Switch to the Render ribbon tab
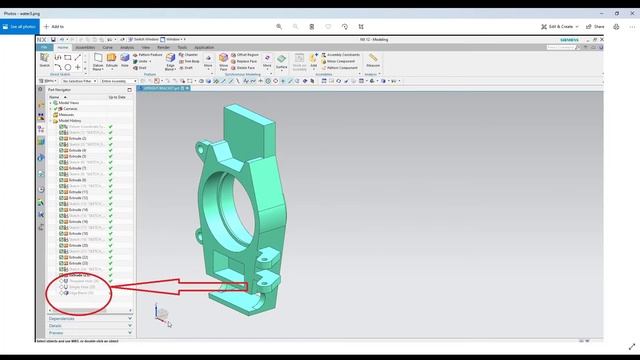640x360 pixels. [x=163, y=47]
